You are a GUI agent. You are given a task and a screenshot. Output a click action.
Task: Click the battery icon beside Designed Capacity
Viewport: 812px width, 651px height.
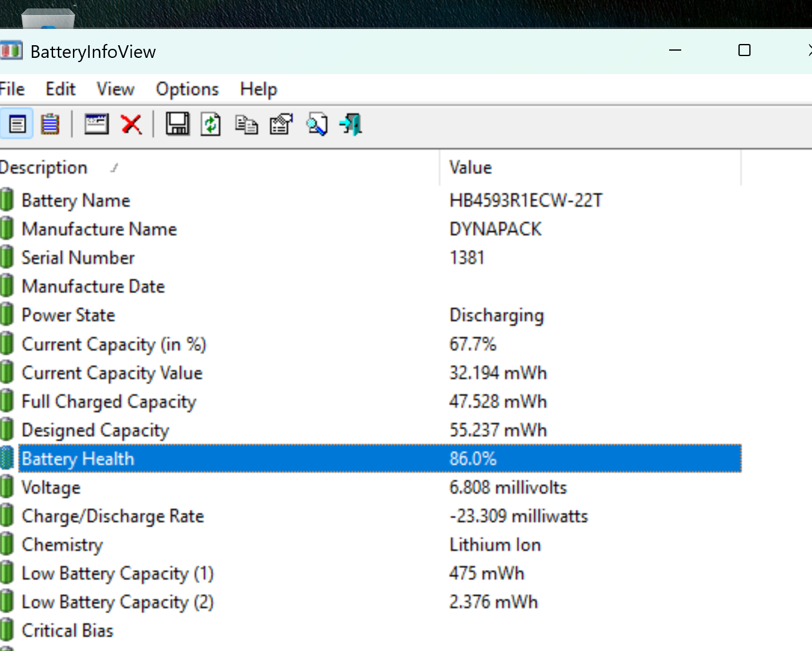tap(7, 430)
